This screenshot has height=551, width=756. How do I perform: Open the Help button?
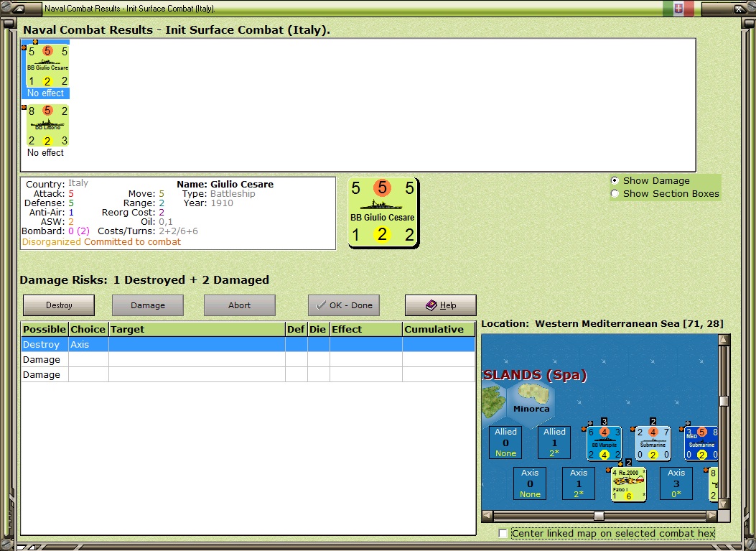coord(441,305)
